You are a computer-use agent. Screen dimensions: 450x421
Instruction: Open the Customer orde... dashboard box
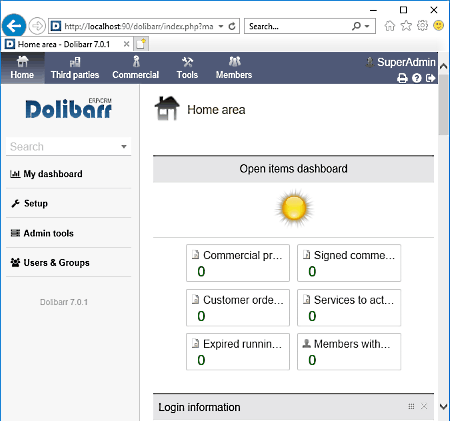tap(238, 308)
